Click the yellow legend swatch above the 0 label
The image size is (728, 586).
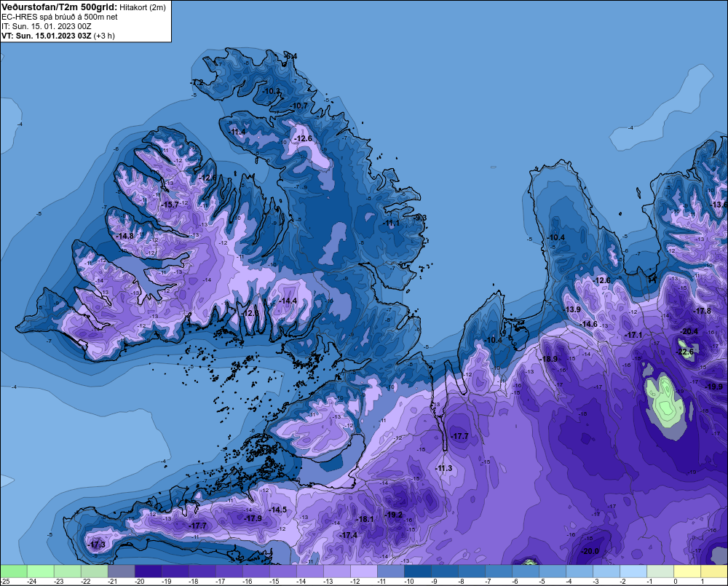click(x=687, y=571)
